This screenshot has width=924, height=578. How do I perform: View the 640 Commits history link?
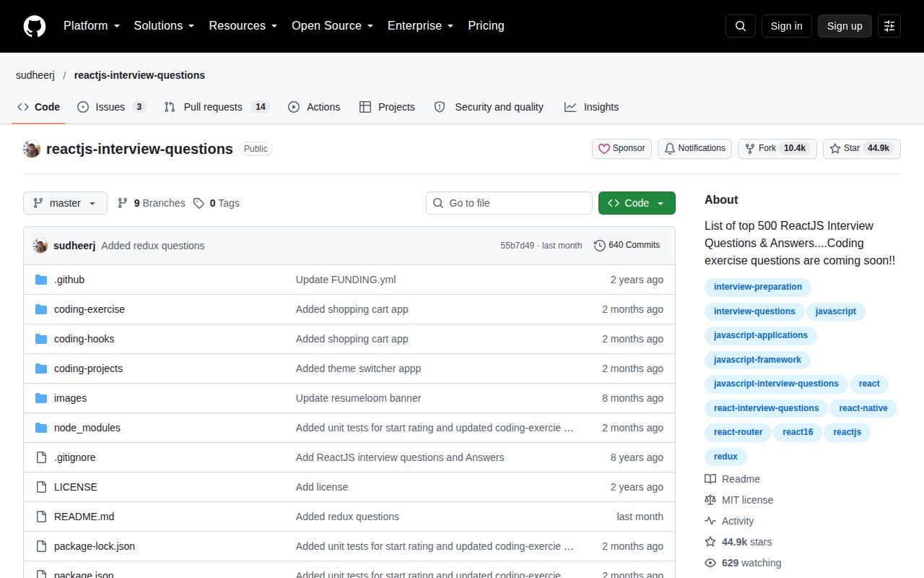point(627,246)
